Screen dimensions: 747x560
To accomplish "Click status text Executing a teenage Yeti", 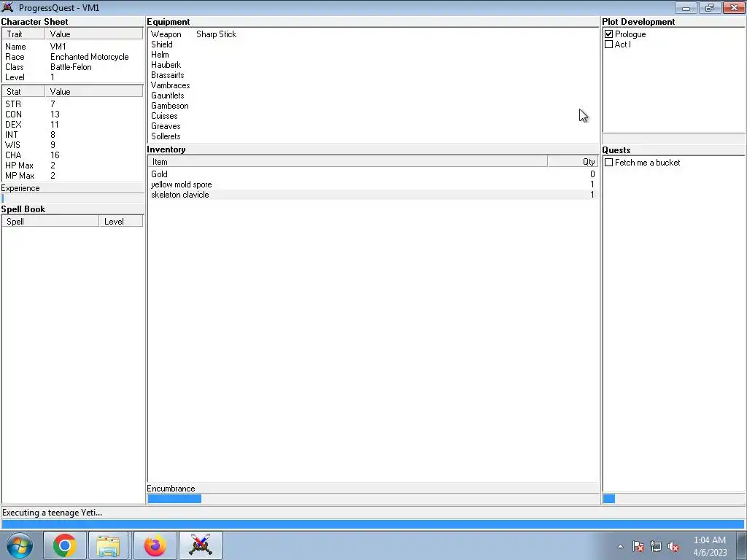I will pos(53,513).
